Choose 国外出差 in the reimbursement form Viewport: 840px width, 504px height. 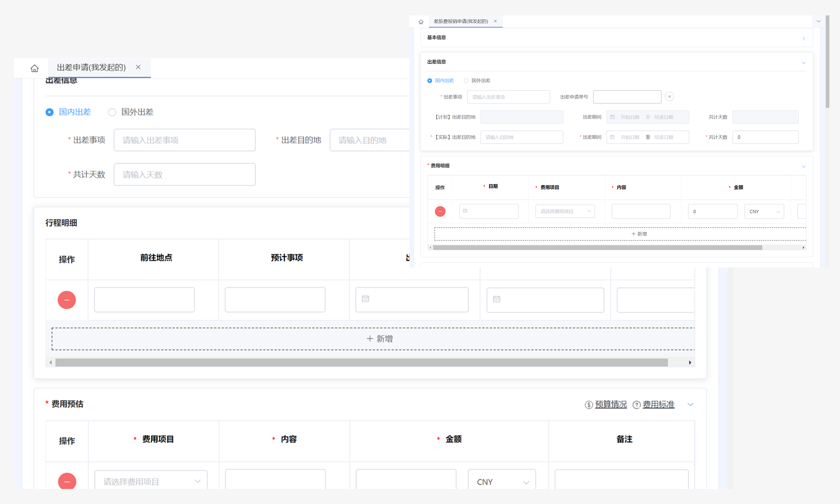(x=466, y=81)
